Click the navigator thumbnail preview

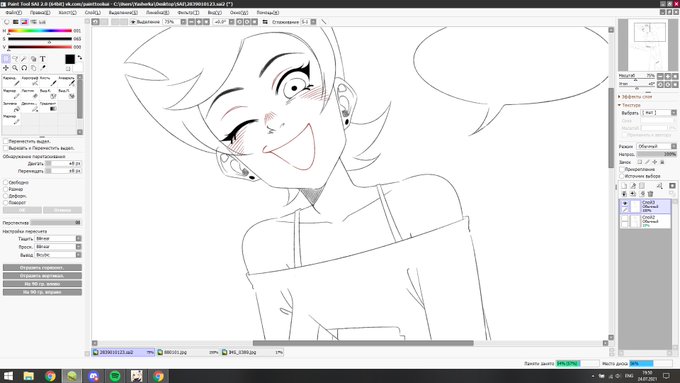click(648, 45)
